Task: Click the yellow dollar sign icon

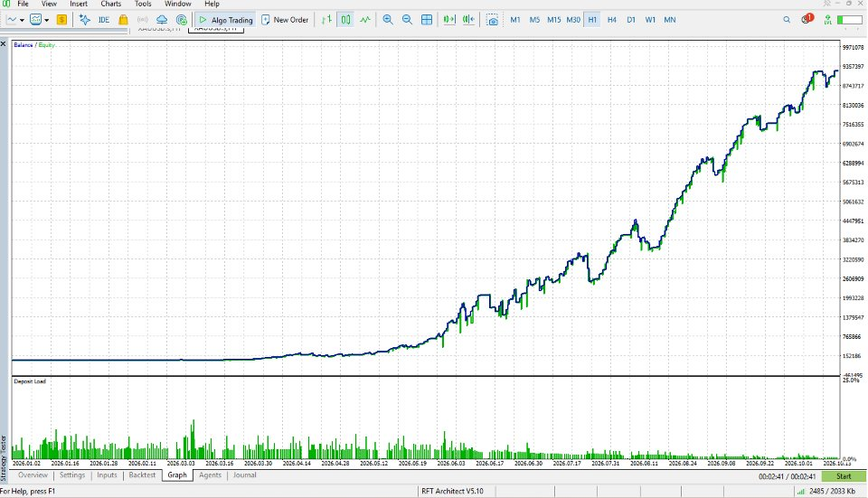Action: (x=61, y=20)
